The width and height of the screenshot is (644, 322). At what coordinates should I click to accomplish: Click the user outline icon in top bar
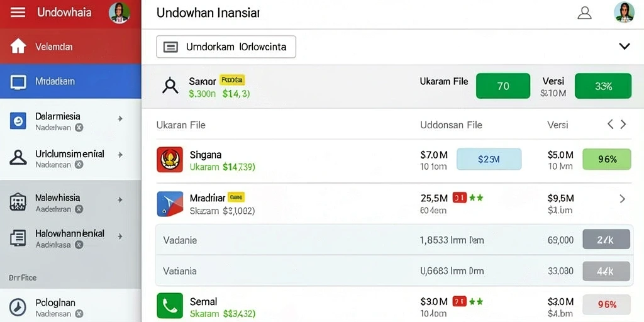[x=584, y=13]
